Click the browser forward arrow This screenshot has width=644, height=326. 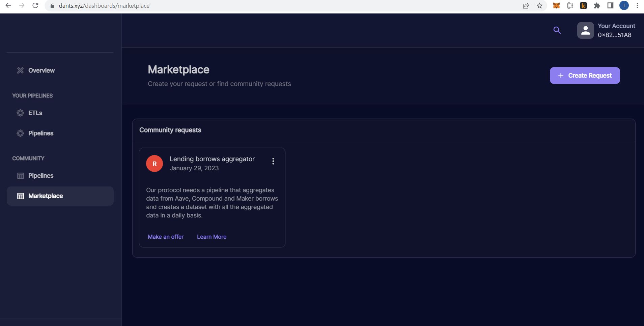point(22,5)
